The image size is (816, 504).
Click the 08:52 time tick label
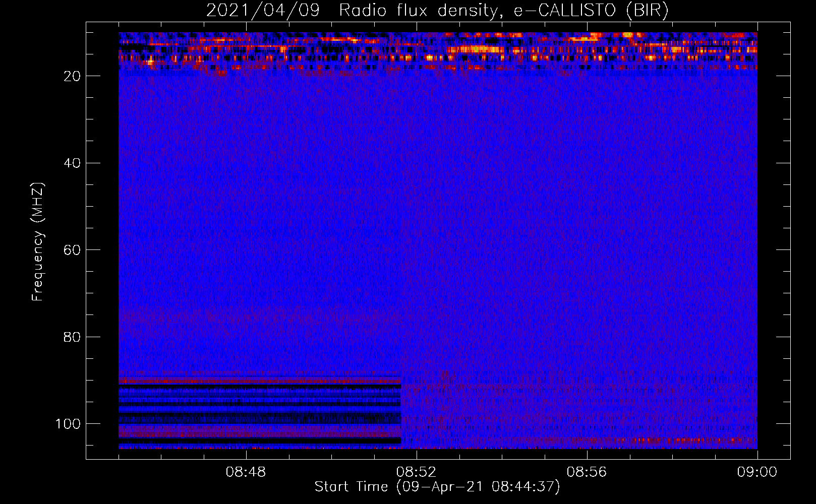pyautogui.click(x=416, y=472)
